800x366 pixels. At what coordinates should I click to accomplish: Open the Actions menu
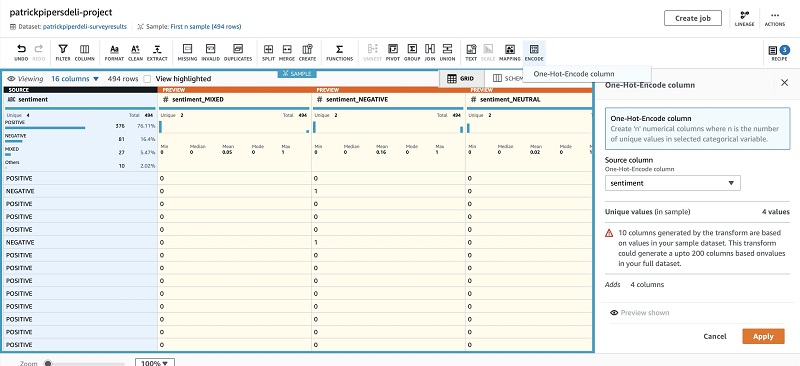point(775,18)
